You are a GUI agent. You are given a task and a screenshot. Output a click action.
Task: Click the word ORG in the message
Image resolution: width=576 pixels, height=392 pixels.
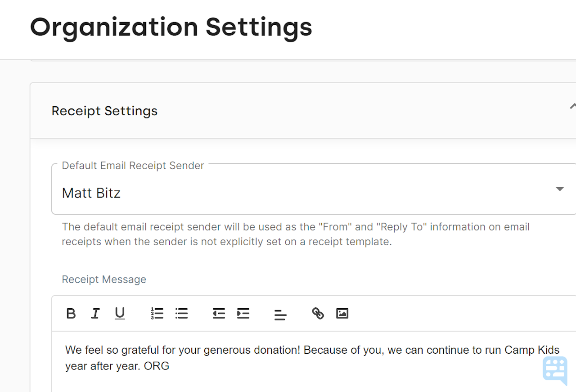(157, 366)
